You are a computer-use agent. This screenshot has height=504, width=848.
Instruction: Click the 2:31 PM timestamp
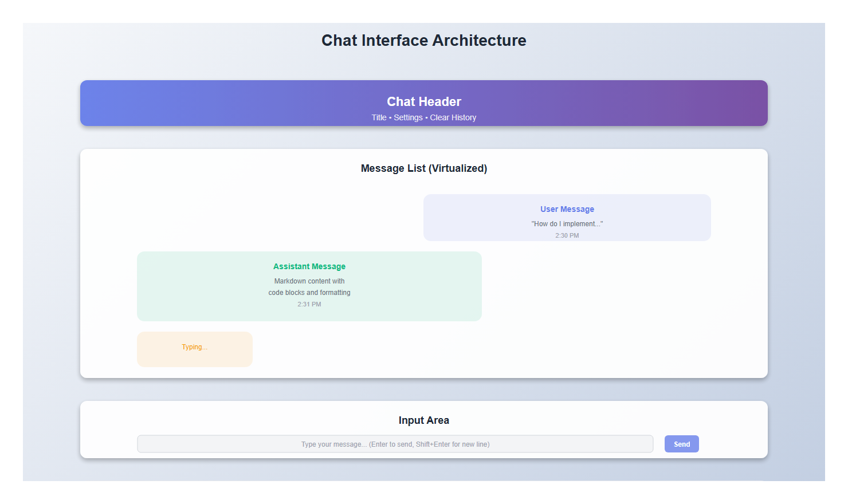coord(309,304)
